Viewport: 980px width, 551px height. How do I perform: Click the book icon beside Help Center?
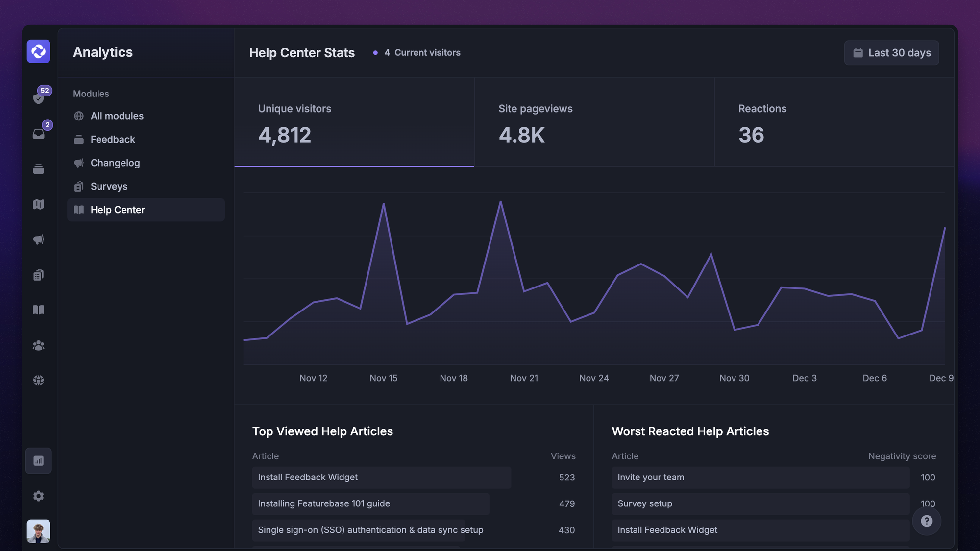pyautogui.click(x=79, y=210)
